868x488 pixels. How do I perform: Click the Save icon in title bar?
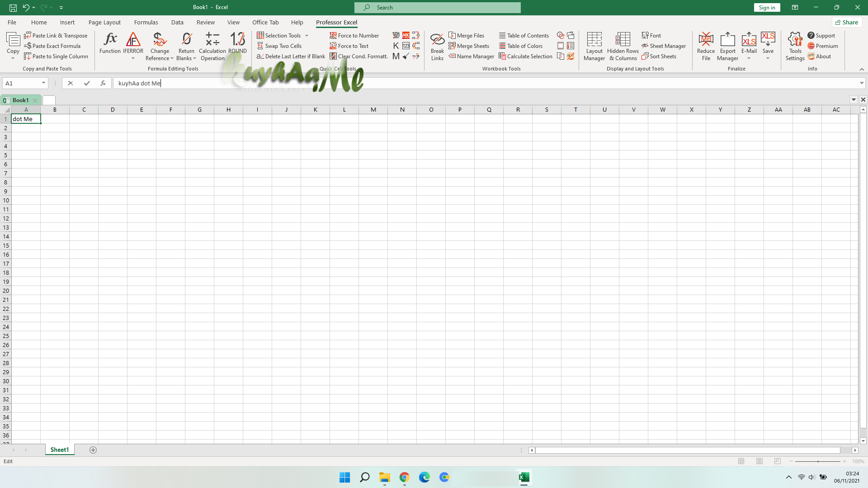[13, 8]
